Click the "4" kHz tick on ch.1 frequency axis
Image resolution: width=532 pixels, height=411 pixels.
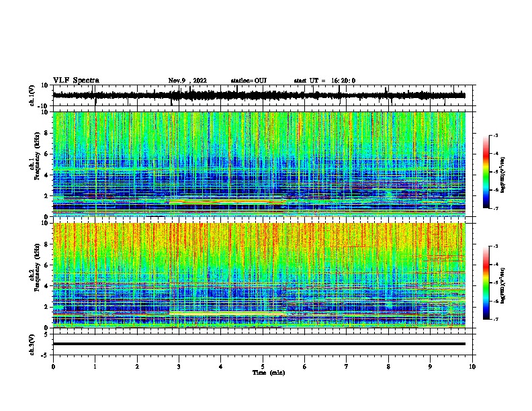(x=47, y=175)
